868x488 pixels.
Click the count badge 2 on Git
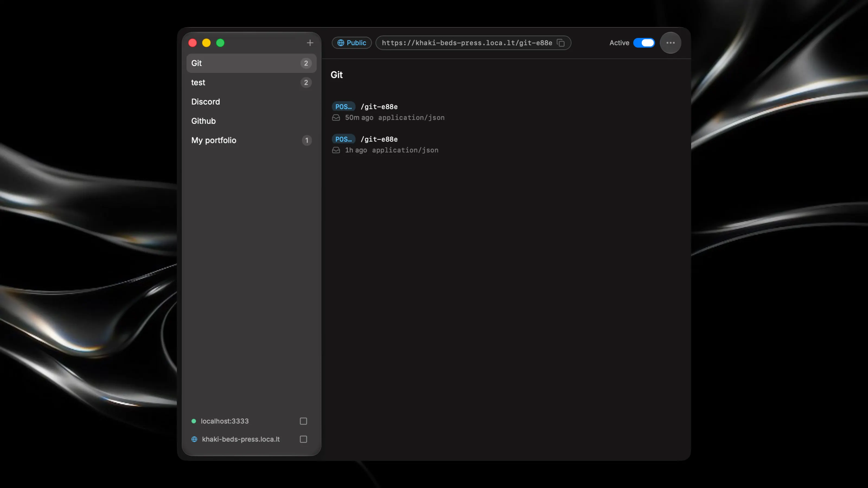point(306,63)
